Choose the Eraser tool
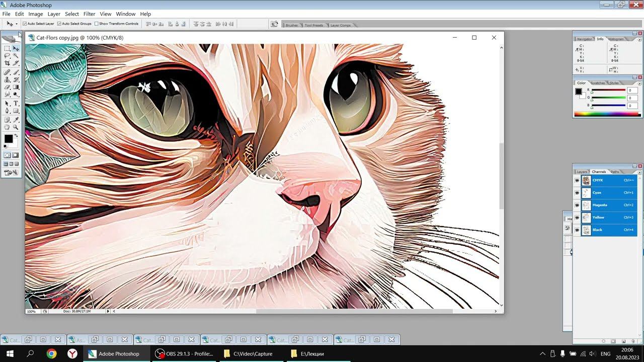644x362 pixels. (7, 87)
